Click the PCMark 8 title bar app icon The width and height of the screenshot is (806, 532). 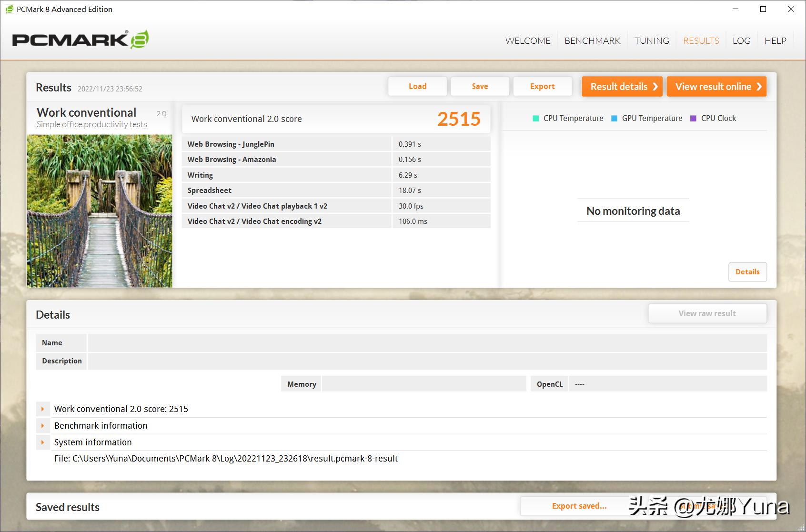(9, 9)
